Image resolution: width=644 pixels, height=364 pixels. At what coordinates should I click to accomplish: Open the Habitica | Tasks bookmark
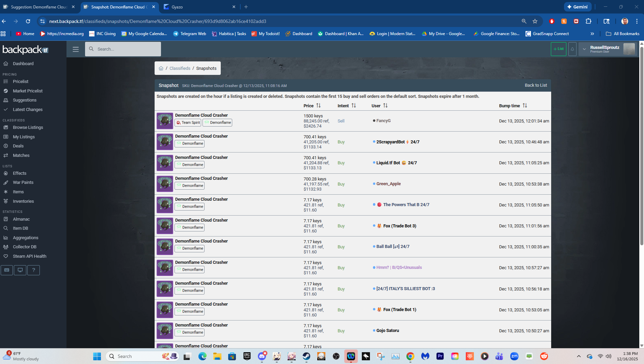point(229,34)
